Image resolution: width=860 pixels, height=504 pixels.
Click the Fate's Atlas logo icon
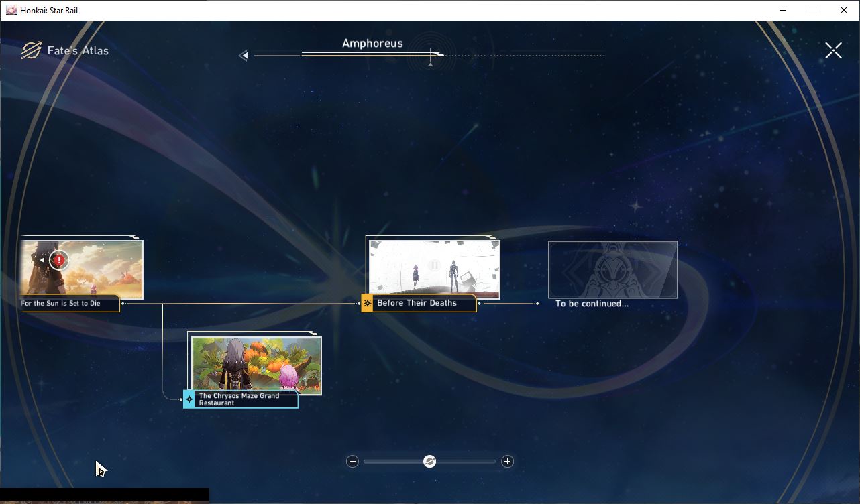pos(32,50)
